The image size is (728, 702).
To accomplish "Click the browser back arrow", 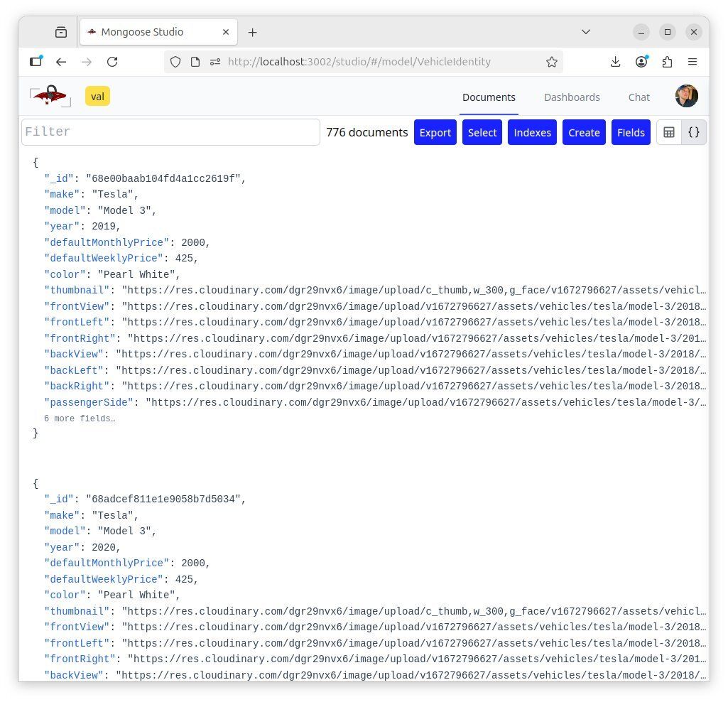I will coord(61,62).
